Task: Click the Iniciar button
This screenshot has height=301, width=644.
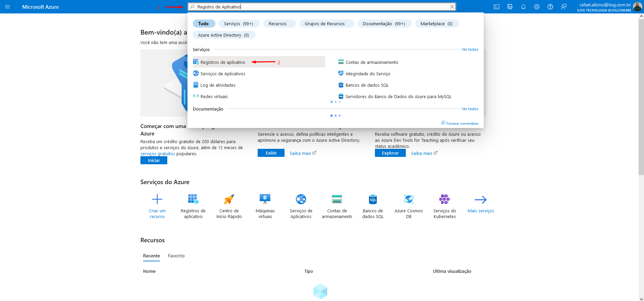Action: (154, 160)
